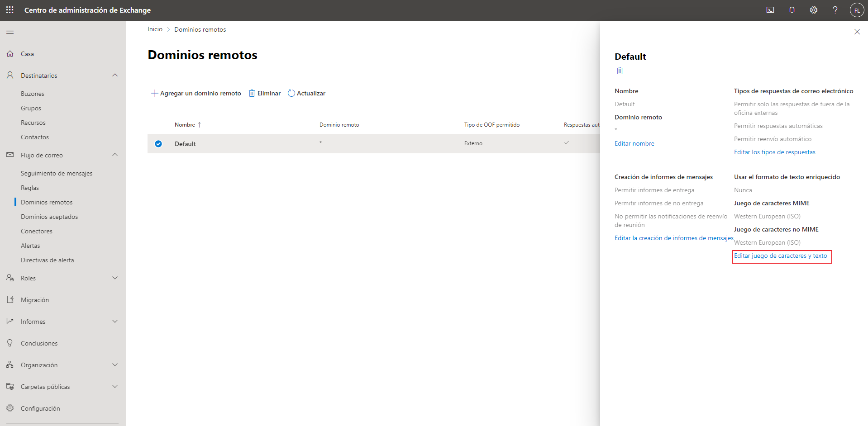868x426 pixels.
Task: Deselect the Default row checkmark
Action: 158,144
